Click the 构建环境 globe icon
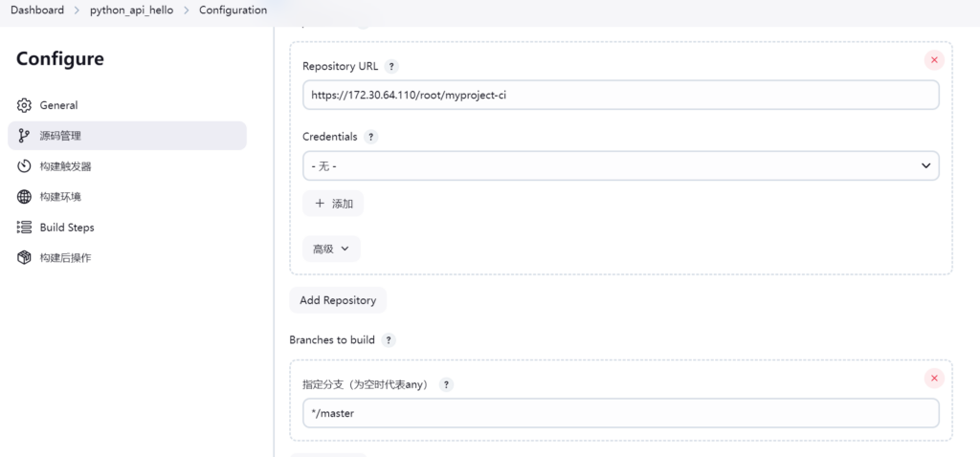 [25, 197]
